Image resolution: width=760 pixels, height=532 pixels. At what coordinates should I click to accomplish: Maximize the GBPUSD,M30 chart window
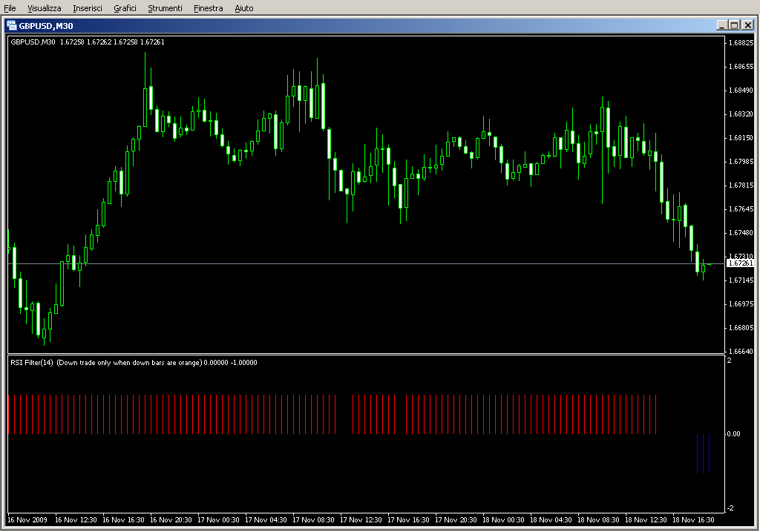point(734,25)
